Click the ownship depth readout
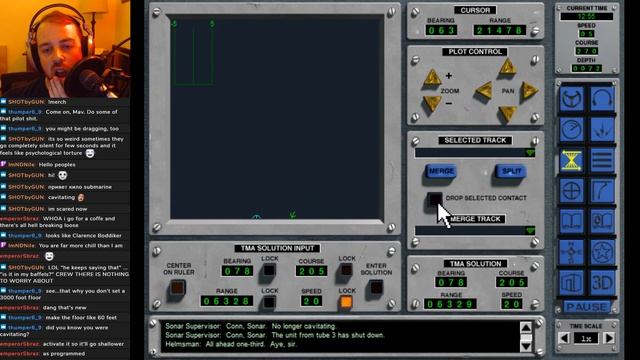640x360 pixels. 587,68
